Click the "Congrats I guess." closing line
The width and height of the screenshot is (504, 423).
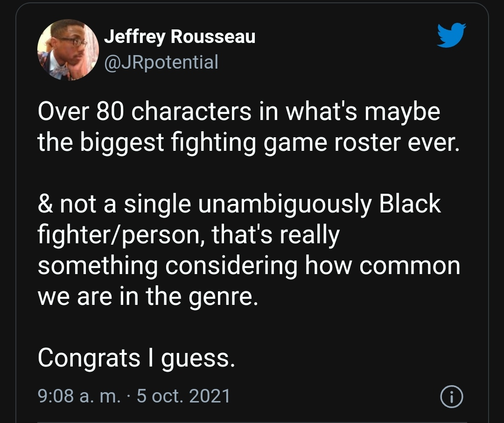(x=137, y=359)
